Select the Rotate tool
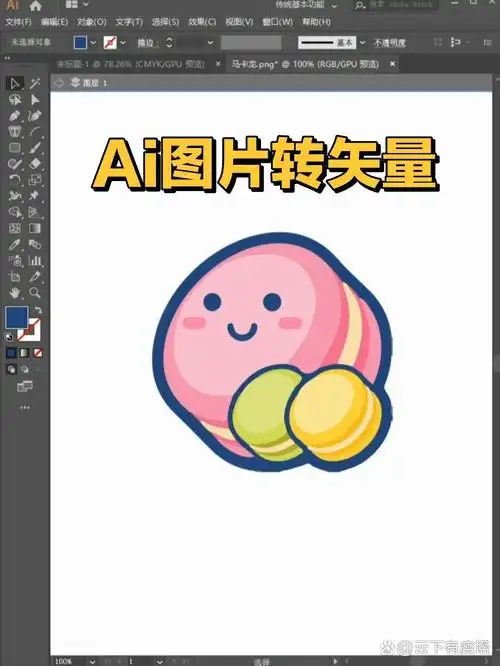 tap(15, 180)
